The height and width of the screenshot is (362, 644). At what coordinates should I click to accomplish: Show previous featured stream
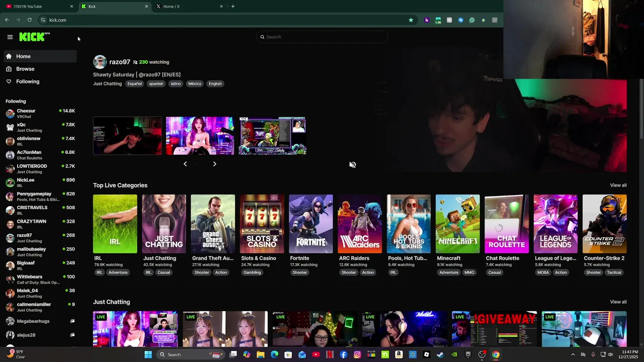coord(185,164)
